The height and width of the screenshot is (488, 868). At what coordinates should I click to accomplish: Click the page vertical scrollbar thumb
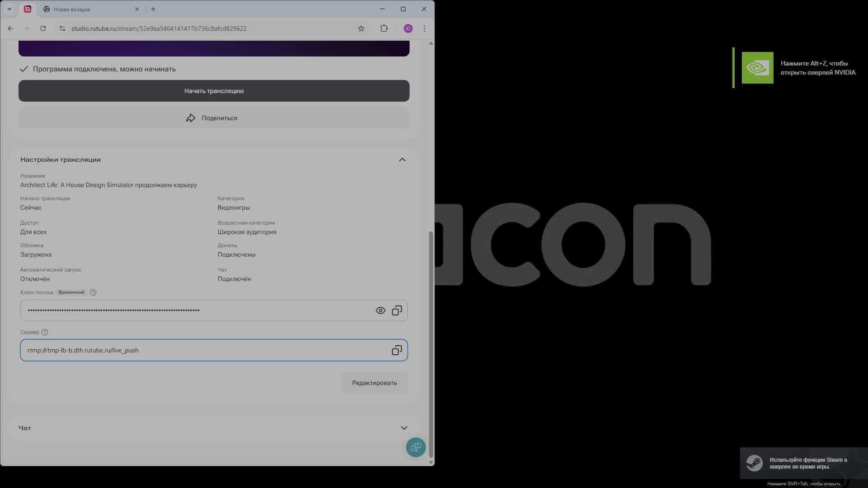[431, 343]
